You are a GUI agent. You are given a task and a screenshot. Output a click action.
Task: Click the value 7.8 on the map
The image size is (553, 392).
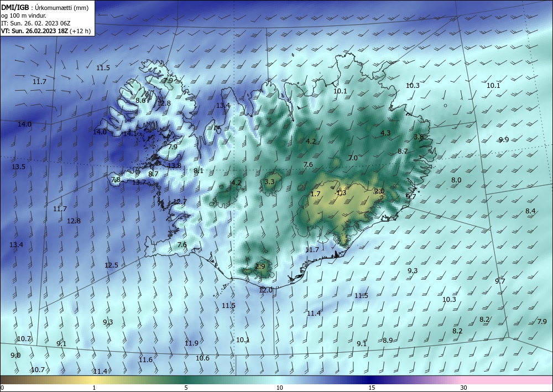click(x=116, y=180)
